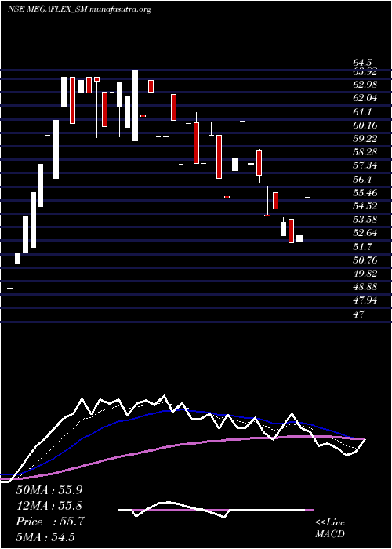Click the 53.58 price axis label

pyautogui.click(x=365, y=220)
